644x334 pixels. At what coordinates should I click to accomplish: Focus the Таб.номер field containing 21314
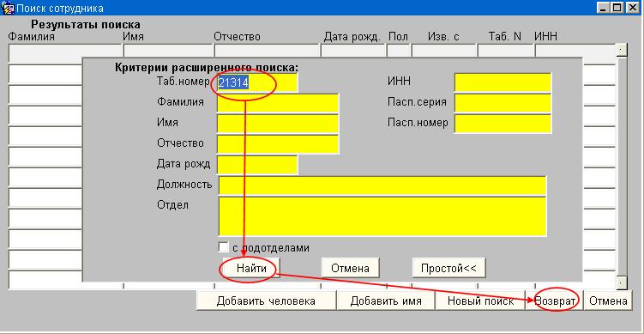pyautogui.click(x=256, y=82)
